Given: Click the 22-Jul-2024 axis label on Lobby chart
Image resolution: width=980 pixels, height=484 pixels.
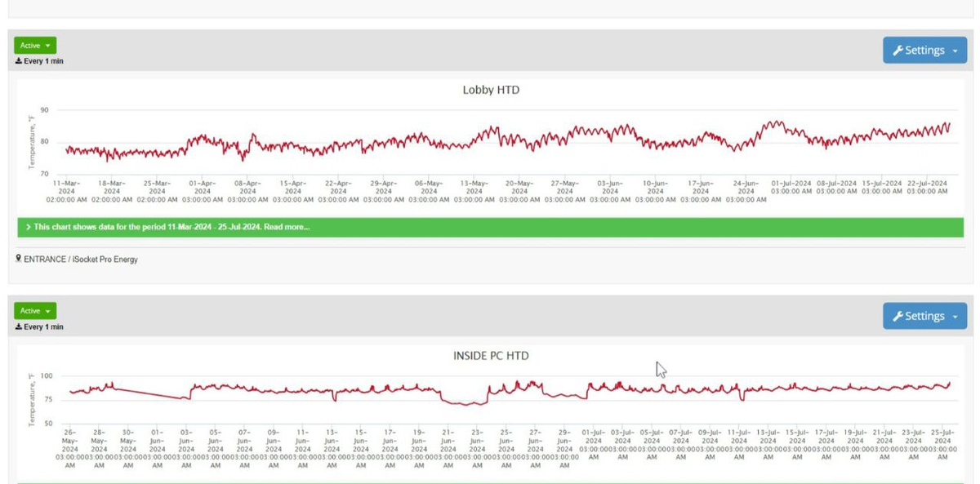Looking at the screenshot, I should point(927,187).
